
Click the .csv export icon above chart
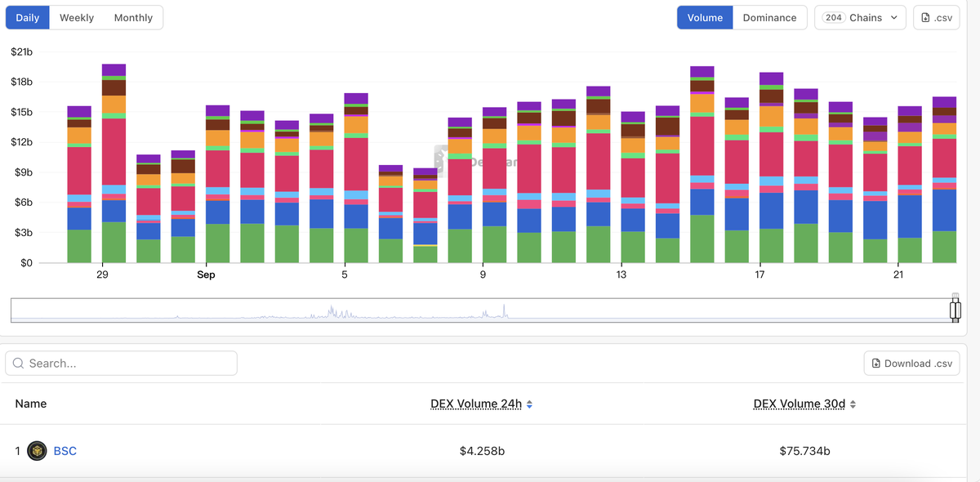pyautogui.click(x=926, y=18)
